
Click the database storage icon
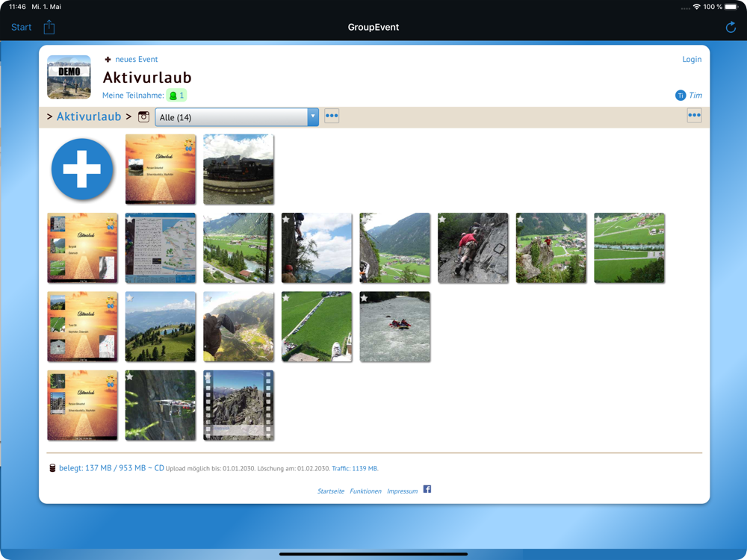(x=52, y=468)
